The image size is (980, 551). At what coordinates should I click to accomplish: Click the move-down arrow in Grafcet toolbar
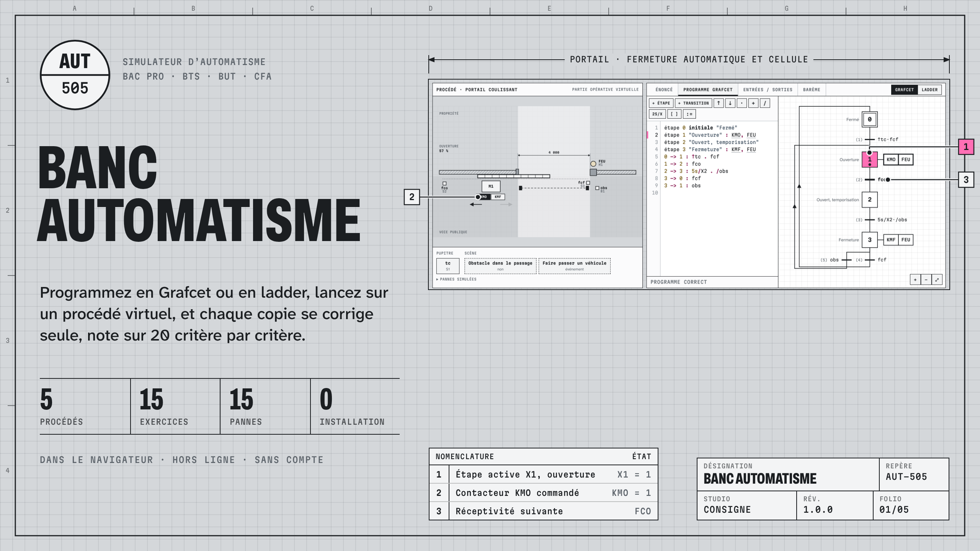(730, 103)
